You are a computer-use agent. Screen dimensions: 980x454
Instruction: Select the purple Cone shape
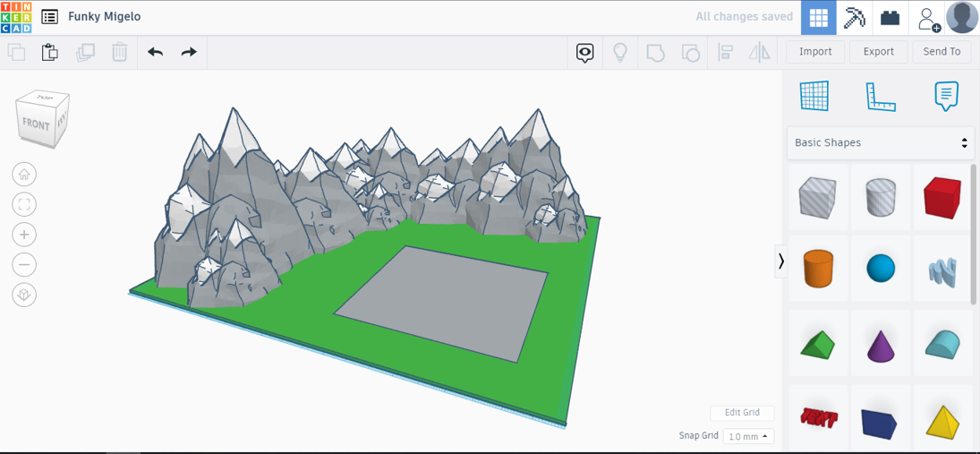point(881,345)
